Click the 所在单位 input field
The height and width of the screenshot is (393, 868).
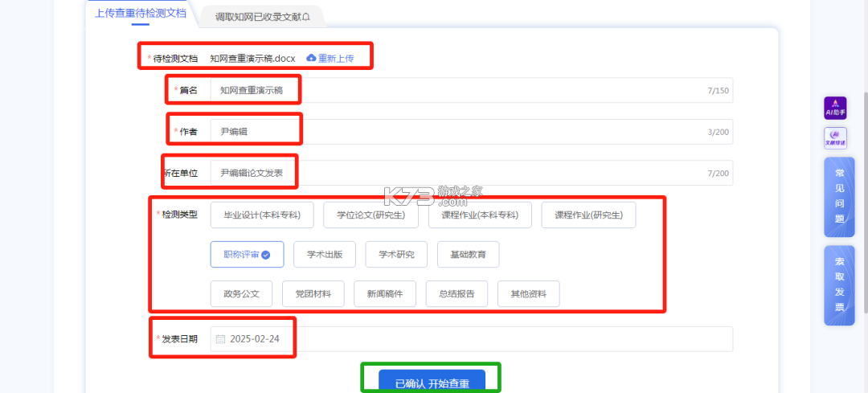(x=472, y=174)
